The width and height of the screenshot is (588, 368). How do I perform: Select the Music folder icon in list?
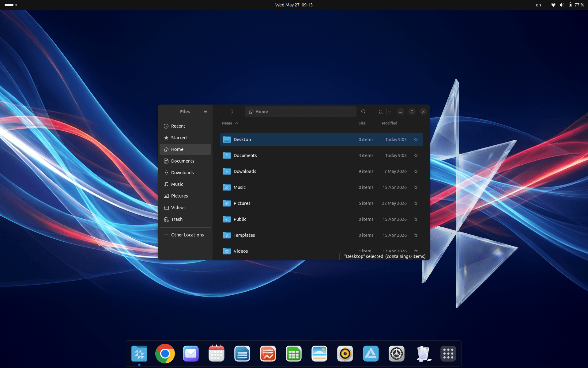[227, 187]
